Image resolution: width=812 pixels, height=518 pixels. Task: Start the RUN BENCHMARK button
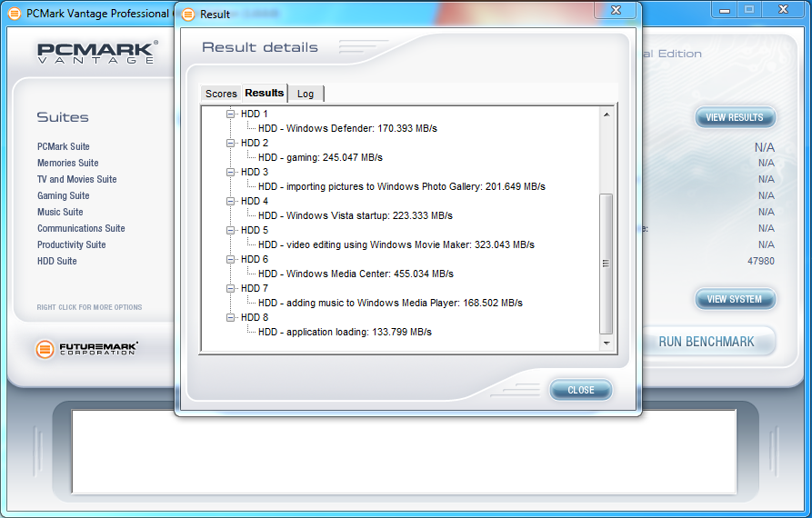(707, 342)
